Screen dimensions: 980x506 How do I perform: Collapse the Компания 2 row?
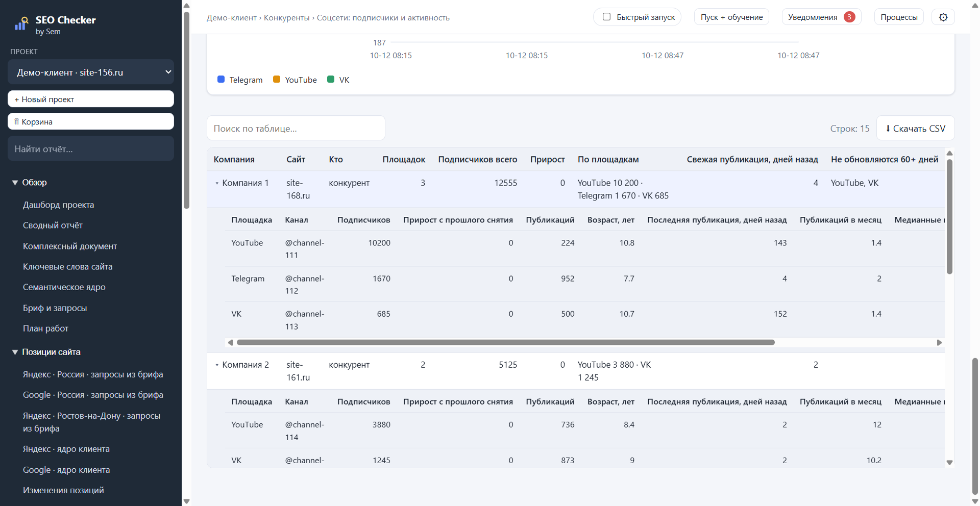[x=217, y=365]
